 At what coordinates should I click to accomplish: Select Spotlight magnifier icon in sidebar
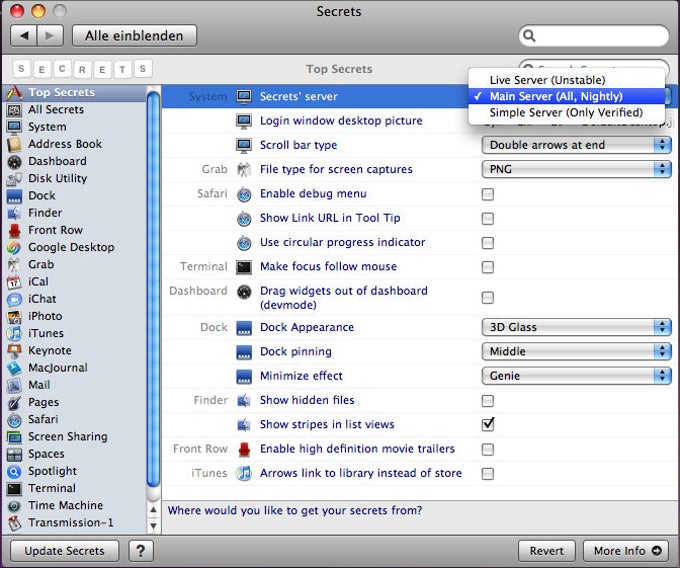(x=14, y=471)
